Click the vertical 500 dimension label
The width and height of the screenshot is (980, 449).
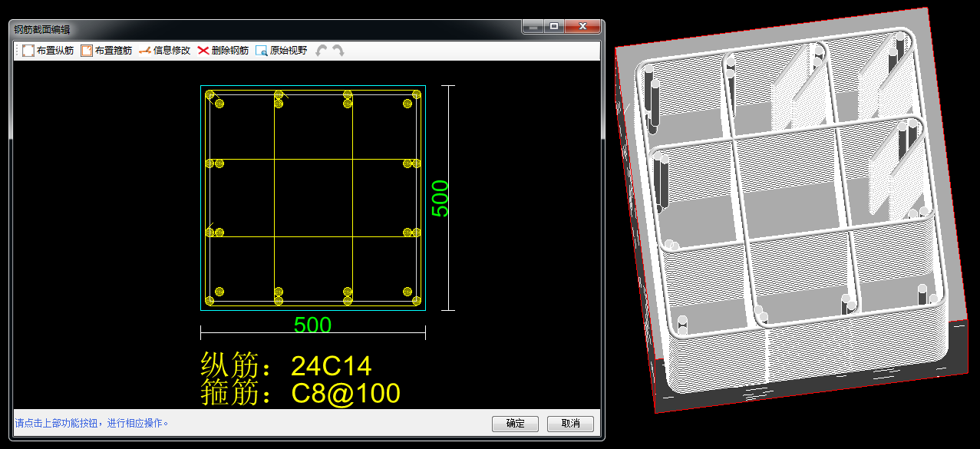(440, 198)
